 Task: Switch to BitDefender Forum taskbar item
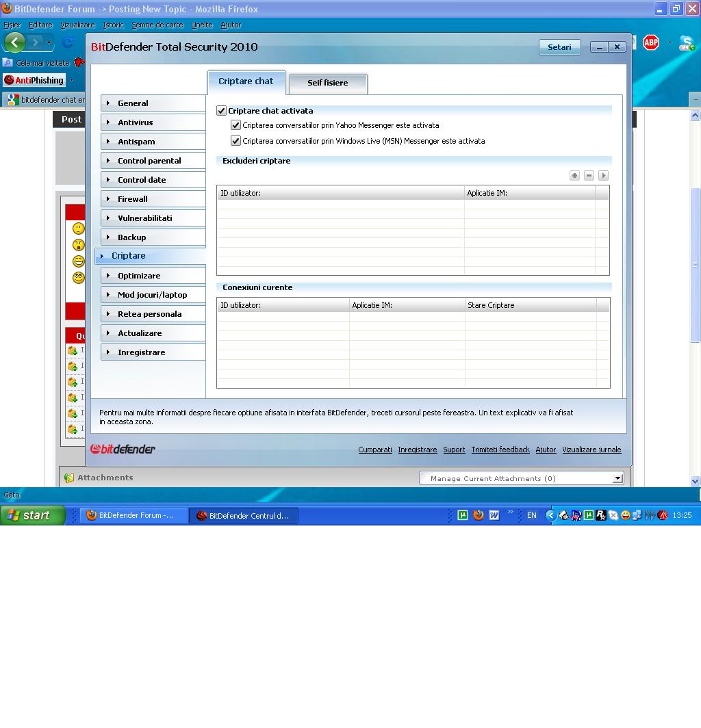[x=133, y=515]
